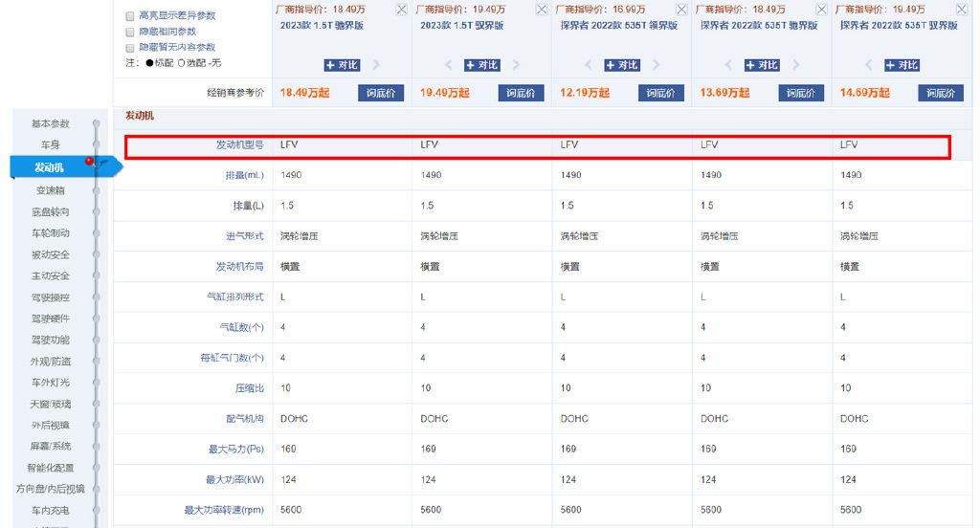
Task: Jump to 外后视镜 section
Action: pos(51,426)
